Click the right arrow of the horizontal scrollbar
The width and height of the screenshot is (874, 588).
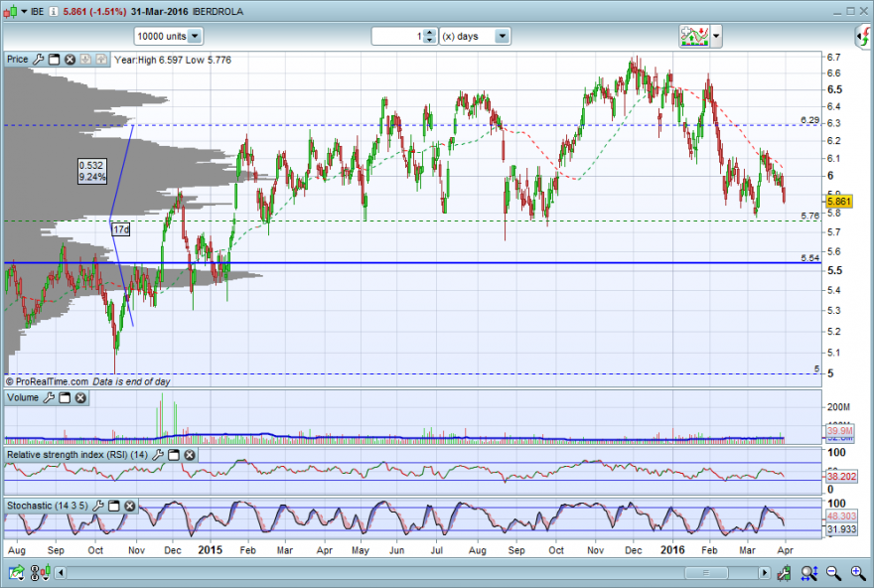tap(764, 572)
